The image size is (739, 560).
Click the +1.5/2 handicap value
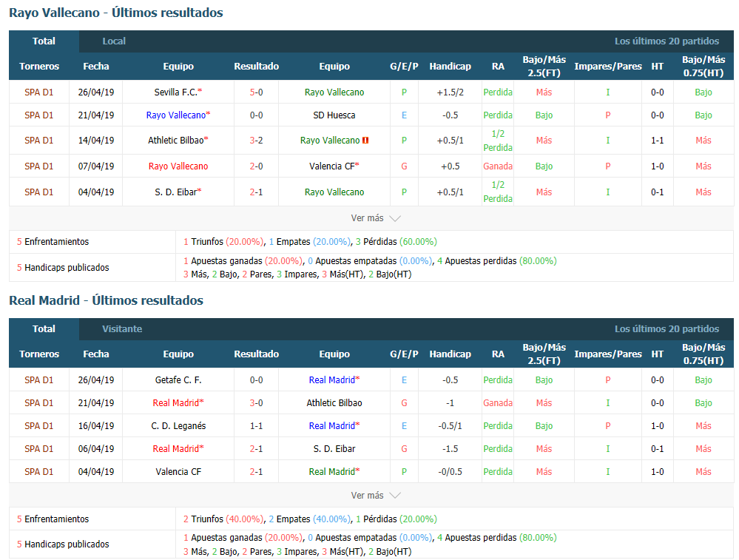(x=450, y=92)
